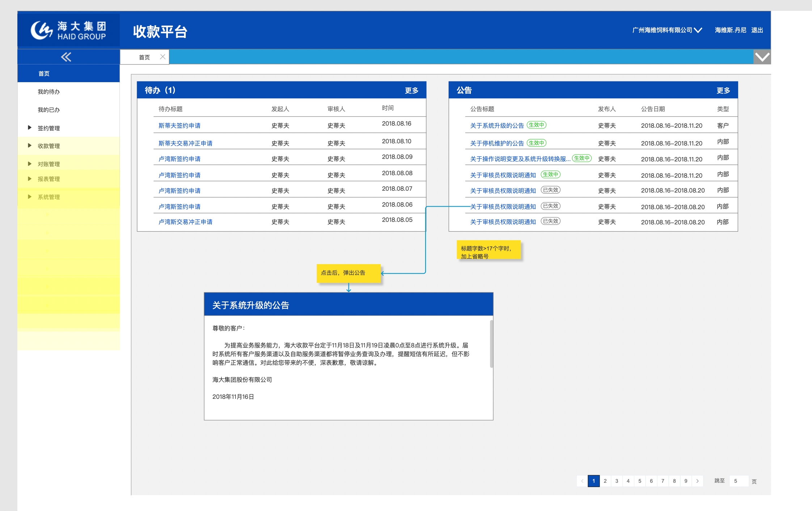Open 斯蒂夫签约申请 todo link

tap(179, 126)
